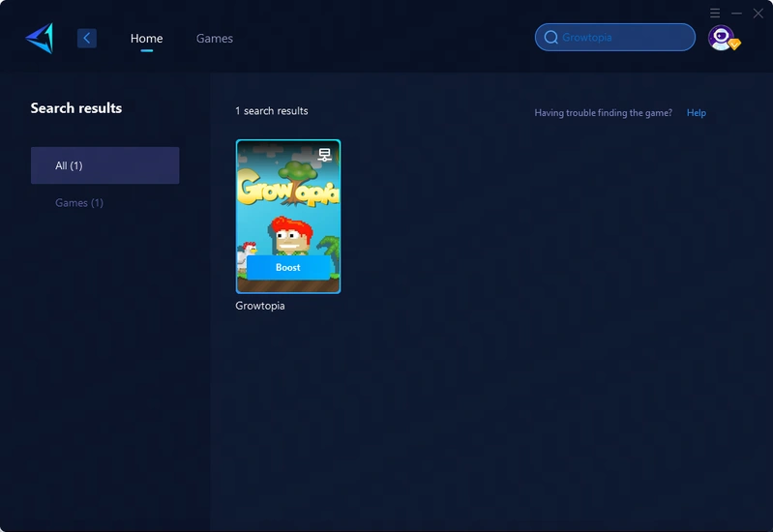Select the All (1) results filter
The image size is (773, 532).
(x=104, y=165)
